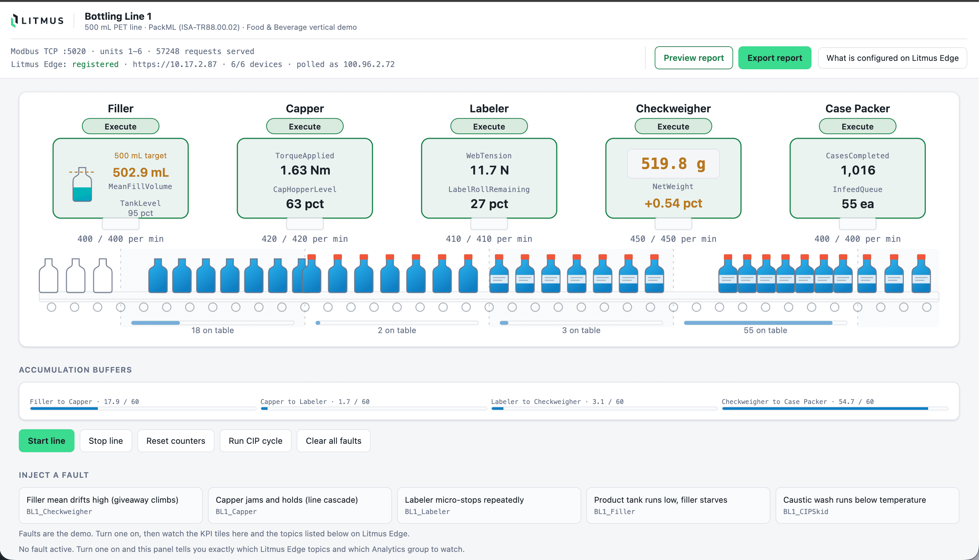Image resolution: width=979 pixels, height=560 pixels.
Task: Click the "2 on table" label
Action: (x=397, y=330)
